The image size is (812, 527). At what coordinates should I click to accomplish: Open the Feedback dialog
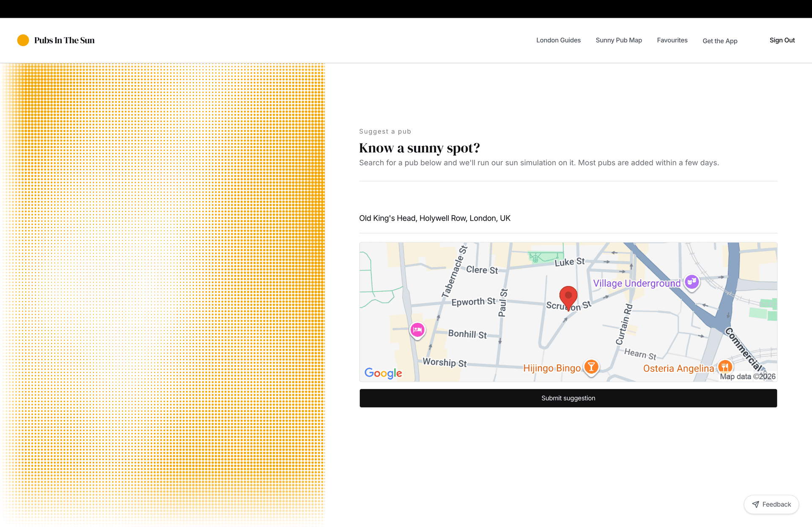point(771,504)
